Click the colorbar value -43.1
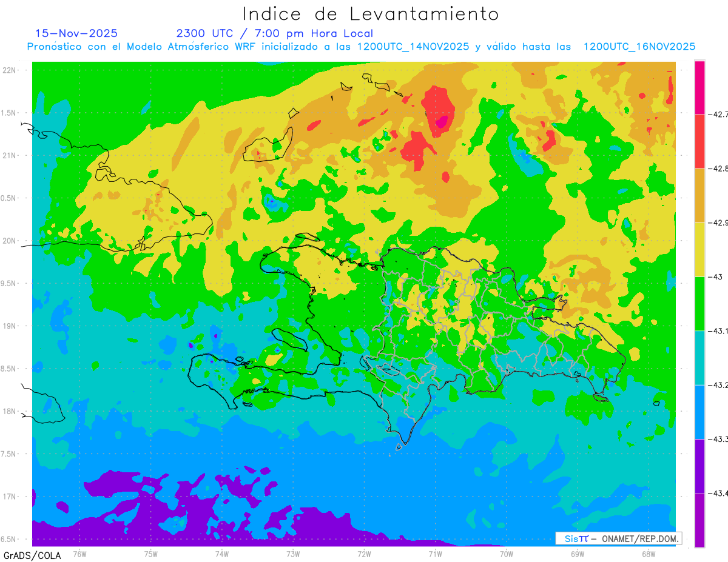Viewport: 728px width, 562px height. point(718,330)
